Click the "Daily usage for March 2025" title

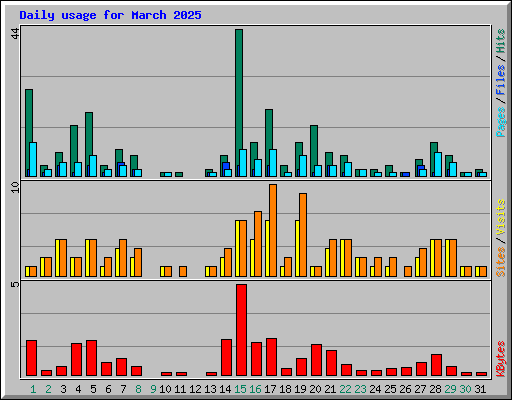pyautogui.click(x=110, y=15)
